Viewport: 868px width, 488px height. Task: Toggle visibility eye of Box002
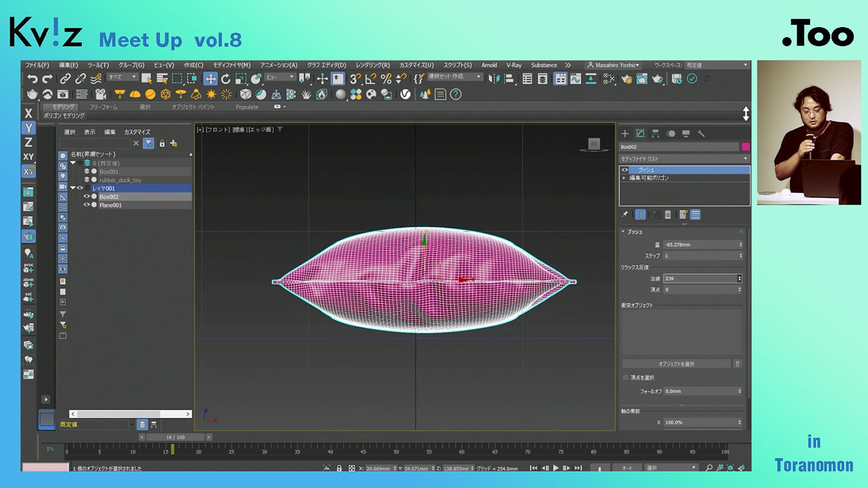coord(87,196)
